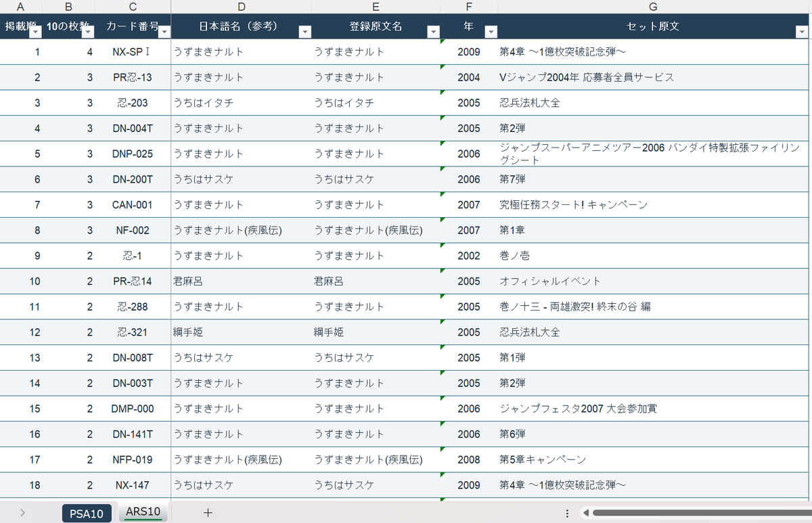Select cell with card number DN-141T
Image resolution: width=812 pixels, height=523 pixels.
(133, 434)
